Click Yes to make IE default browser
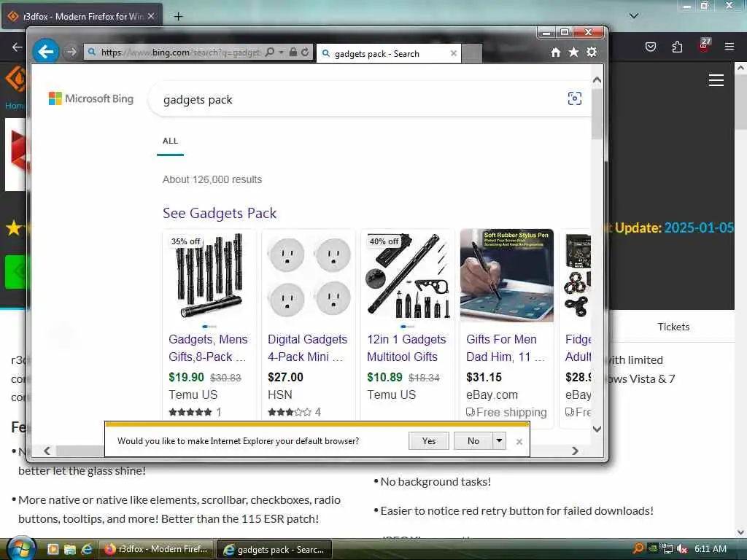Viewport: 747px width, 560px height. click(429, 441)
